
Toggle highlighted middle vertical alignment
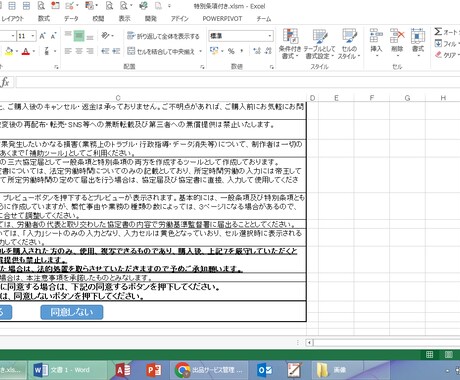click(x=79, y=35)
